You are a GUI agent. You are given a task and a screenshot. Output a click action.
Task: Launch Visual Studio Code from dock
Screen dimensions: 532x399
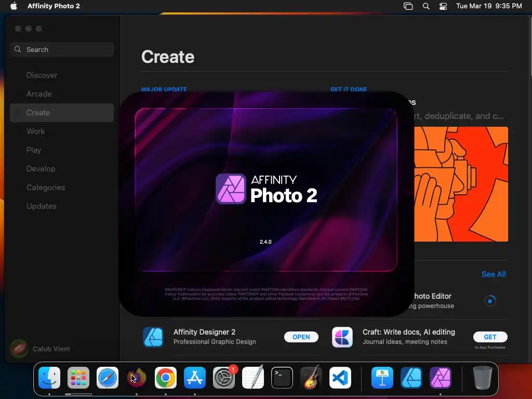(x=340, y=378)
